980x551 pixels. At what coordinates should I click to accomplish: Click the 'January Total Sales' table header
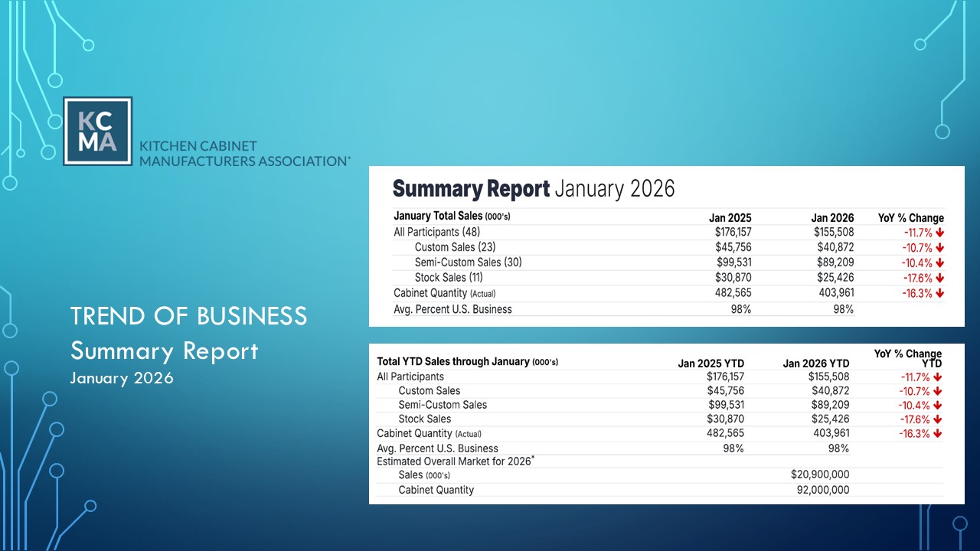coord(452,217)
